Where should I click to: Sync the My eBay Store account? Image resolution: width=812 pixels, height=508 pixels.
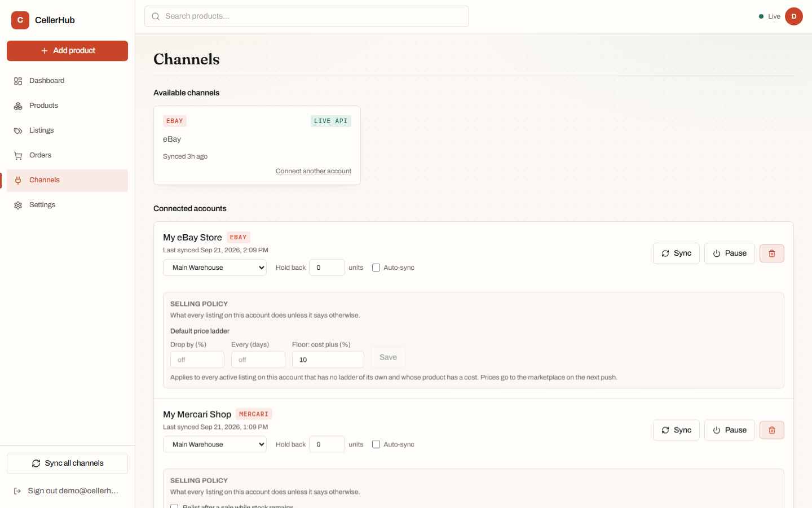coord(676,253)
